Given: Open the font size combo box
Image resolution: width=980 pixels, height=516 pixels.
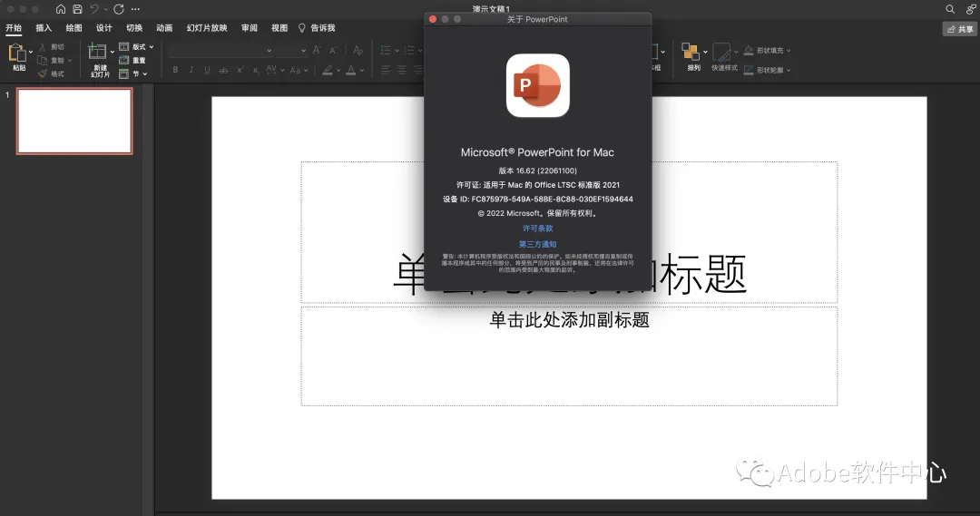Looking at the screenshot, I should (292, 50).
